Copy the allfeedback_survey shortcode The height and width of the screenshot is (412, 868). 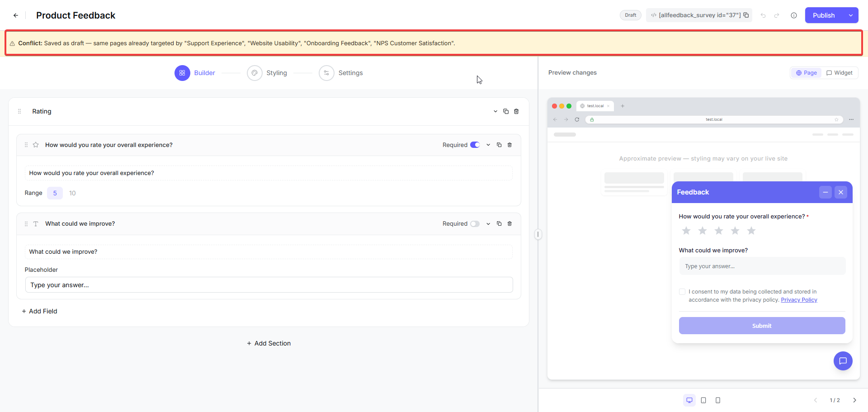coord(746,15)
